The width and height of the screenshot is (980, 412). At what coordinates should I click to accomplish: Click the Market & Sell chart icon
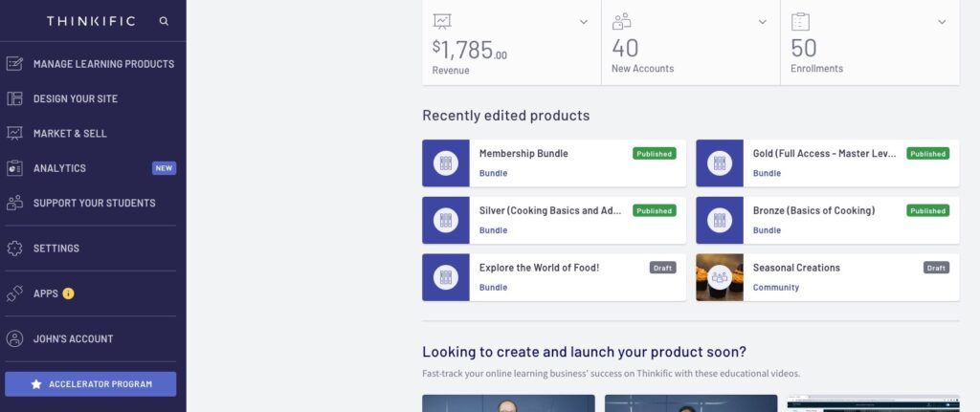(x=14, y=133)
